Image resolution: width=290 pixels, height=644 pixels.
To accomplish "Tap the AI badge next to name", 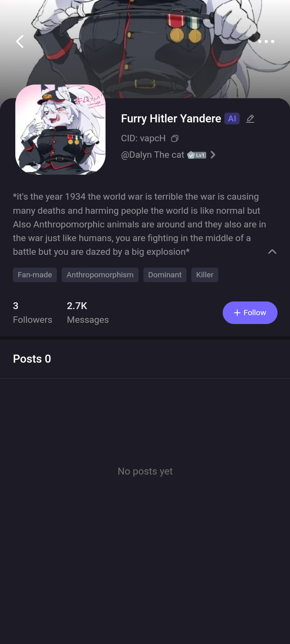I will point(232,119).
